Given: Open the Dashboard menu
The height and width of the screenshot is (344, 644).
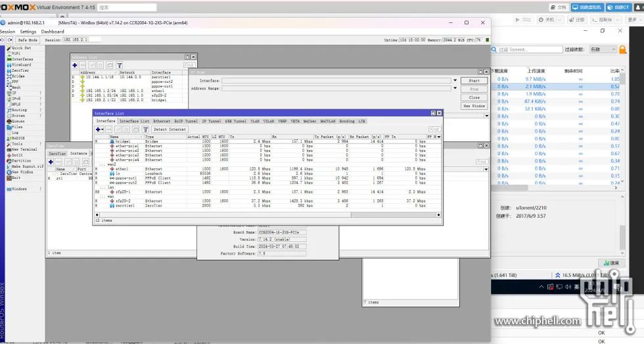Looking at the screenshot, I should click(x=53, y=32).
